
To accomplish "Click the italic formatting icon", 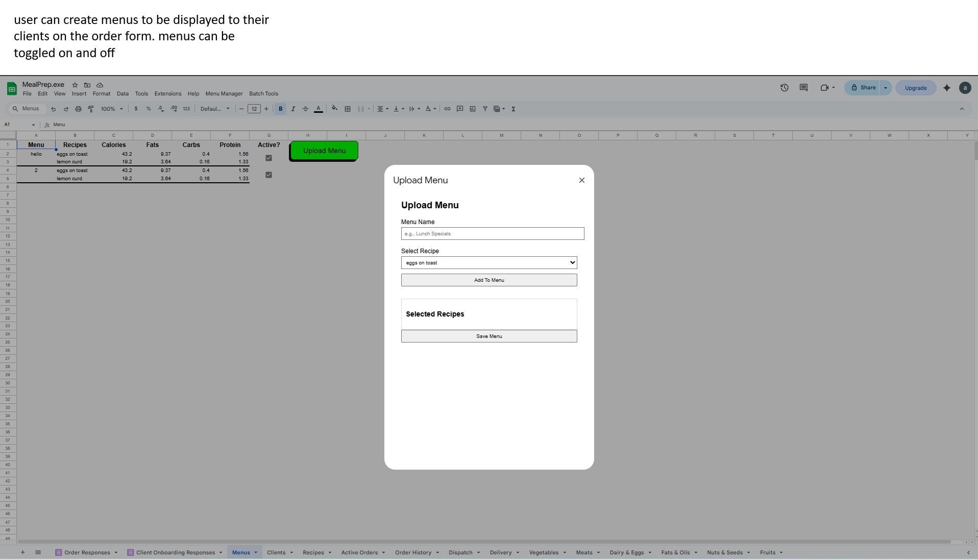I will pos(293,109).
